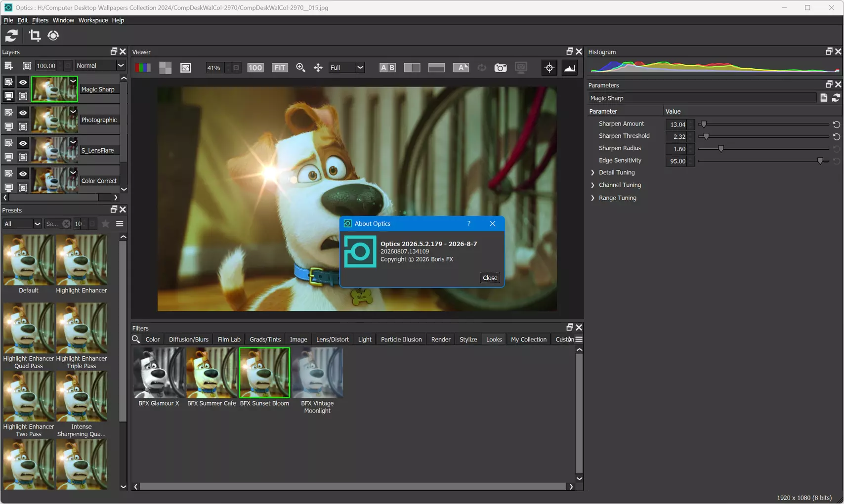Float the Histogram panel with its undock button

[829, 51]
